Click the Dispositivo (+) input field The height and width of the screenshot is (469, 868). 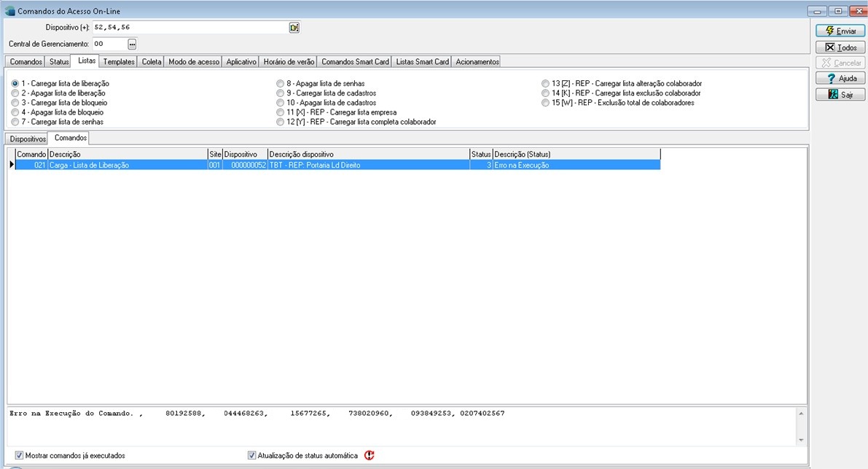pyautogui.click(x=189, y=28)
